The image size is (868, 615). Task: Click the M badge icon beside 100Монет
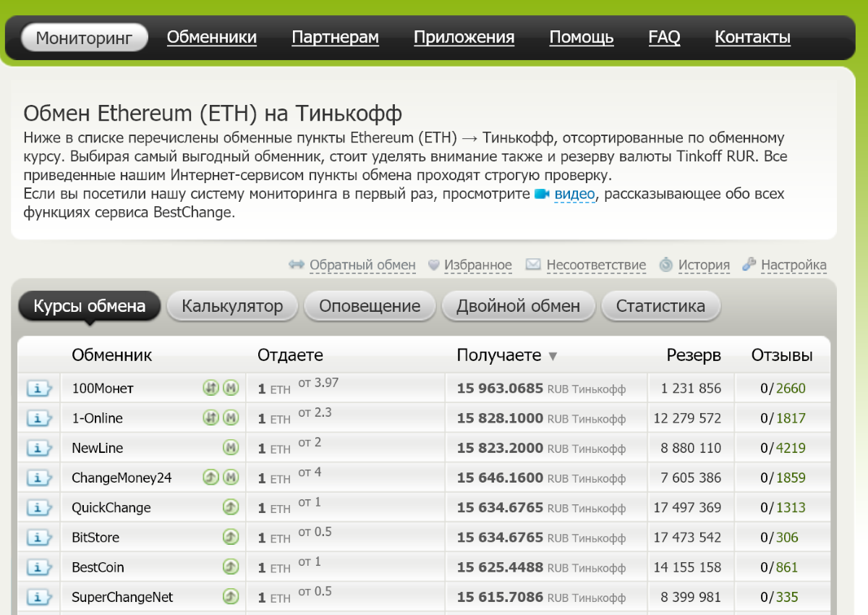point(231,388)
